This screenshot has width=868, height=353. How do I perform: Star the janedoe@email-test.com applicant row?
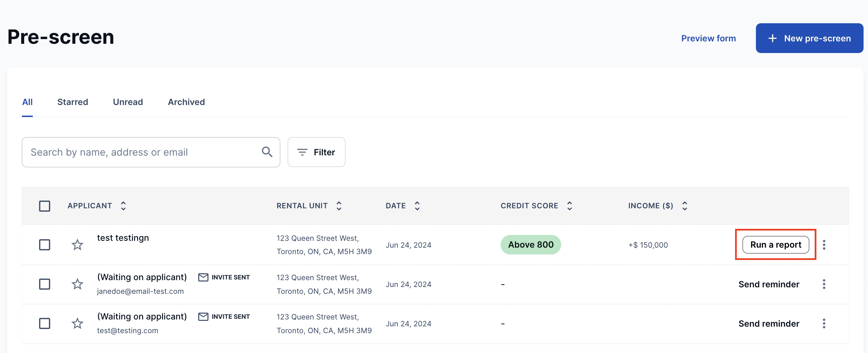[x=77, y=284]
